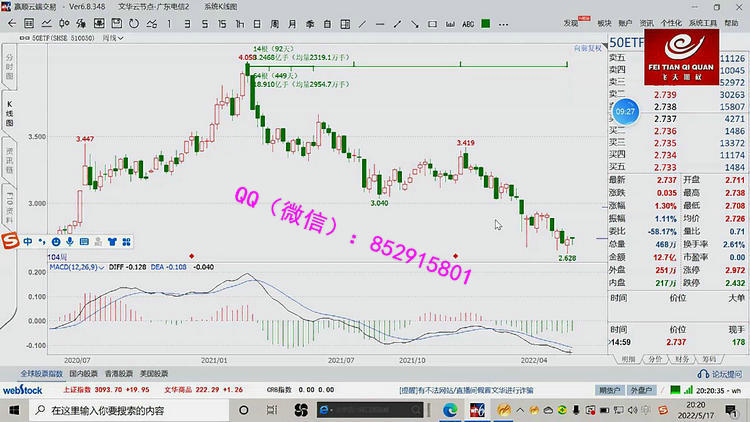Click the Sogou emoji smiley icon
The width and height of the screenshot is (750, 422).
[56, 241]
